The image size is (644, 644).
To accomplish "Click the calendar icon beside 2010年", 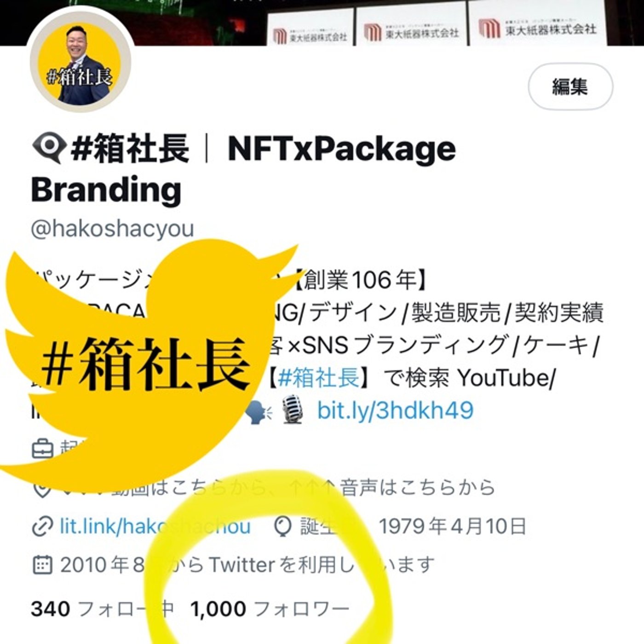I will click(x=42, y=564).
